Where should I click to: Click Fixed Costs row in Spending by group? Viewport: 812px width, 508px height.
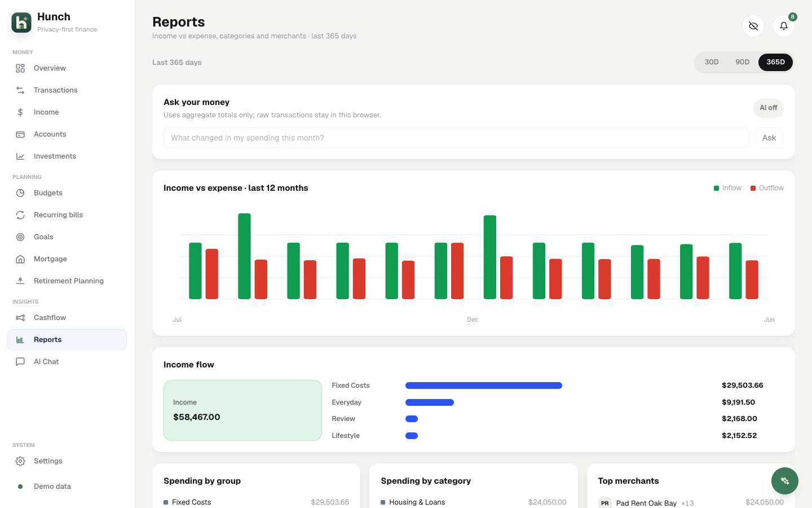[x=256, y=502]
